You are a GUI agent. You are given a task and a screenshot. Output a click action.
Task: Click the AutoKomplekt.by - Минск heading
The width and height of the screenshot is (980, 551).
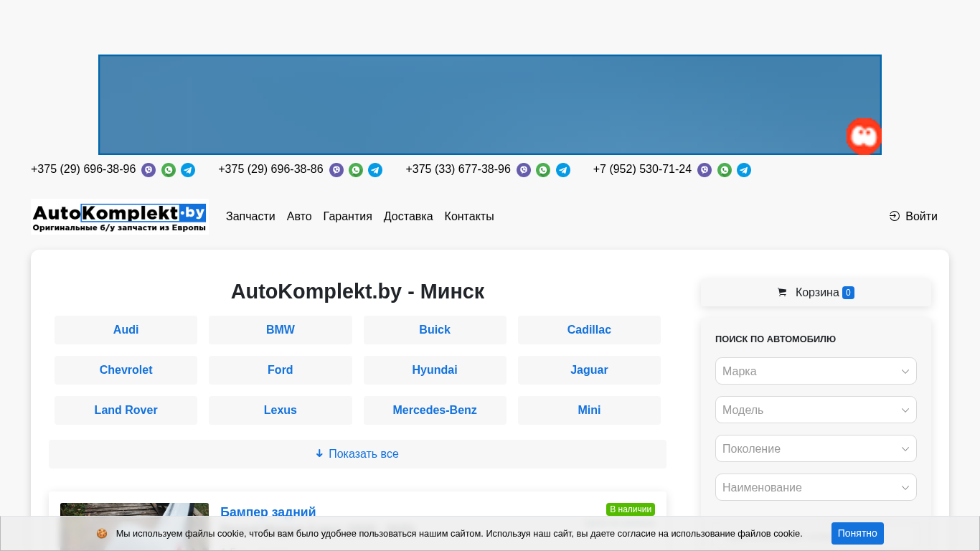357,291
